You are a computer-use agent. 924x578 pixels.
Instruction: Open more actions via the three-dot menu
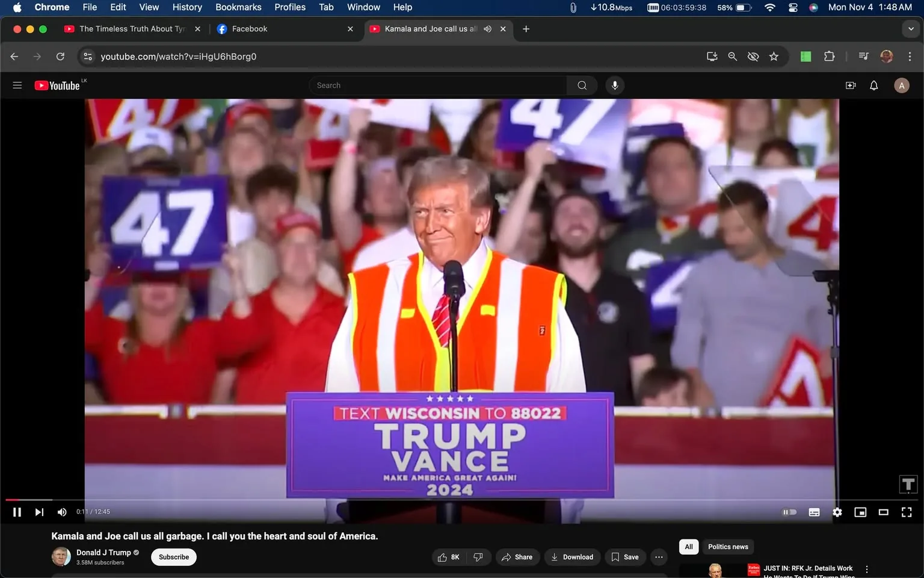point(659,557)
